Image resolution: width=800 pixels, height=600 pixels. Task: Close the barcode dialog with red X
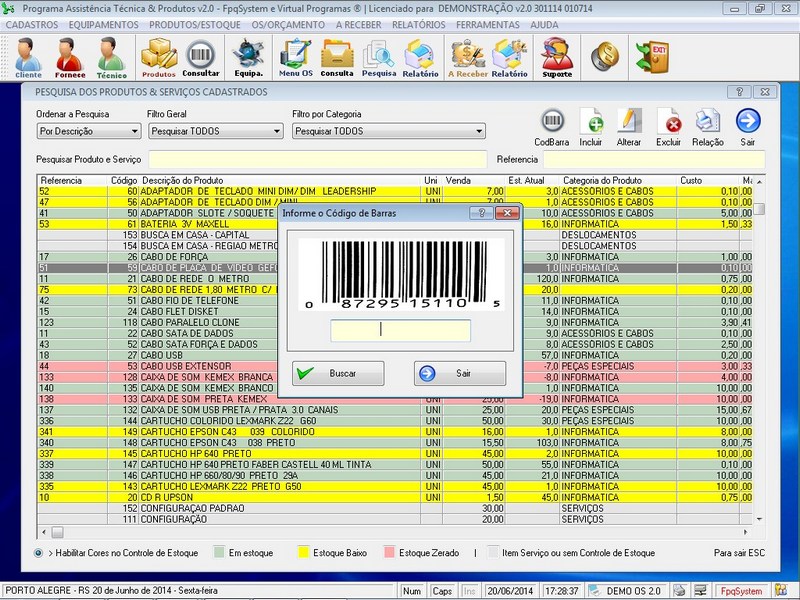tap(507, 213)
